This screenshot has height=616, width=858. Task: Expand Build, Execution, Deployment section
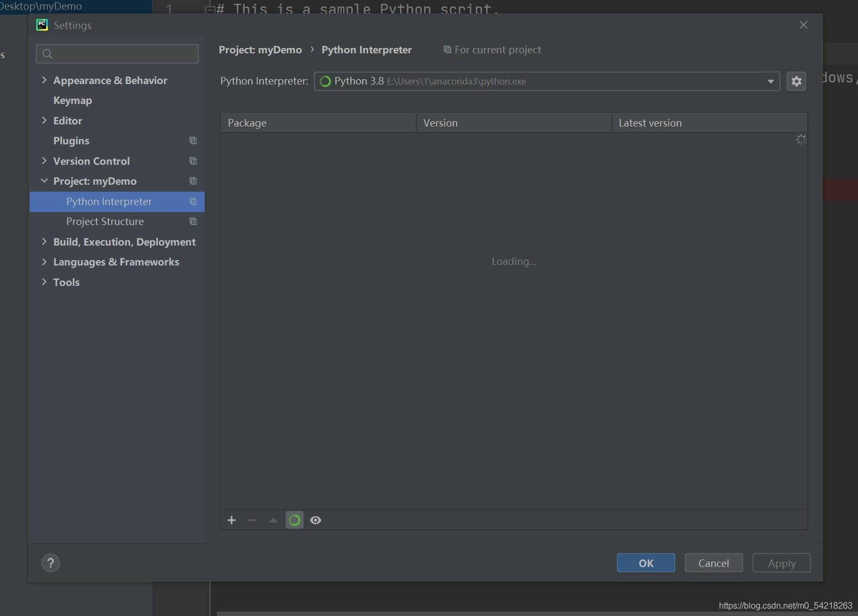click(x=44, y=242)
